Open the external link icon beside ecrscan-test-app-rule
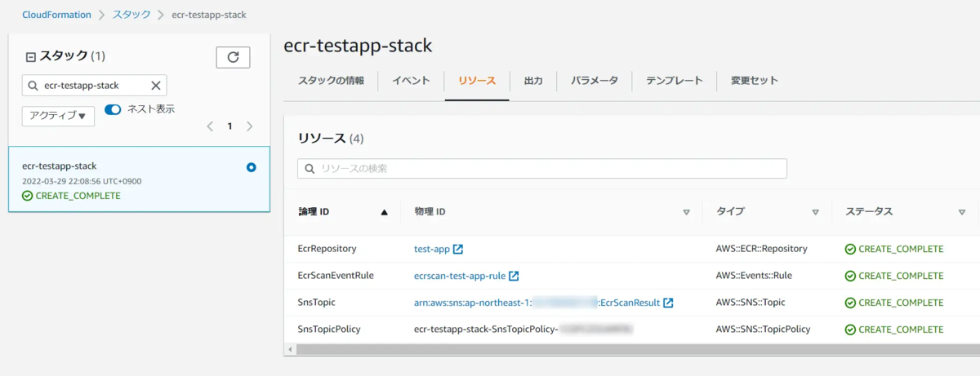 (514, 276)
